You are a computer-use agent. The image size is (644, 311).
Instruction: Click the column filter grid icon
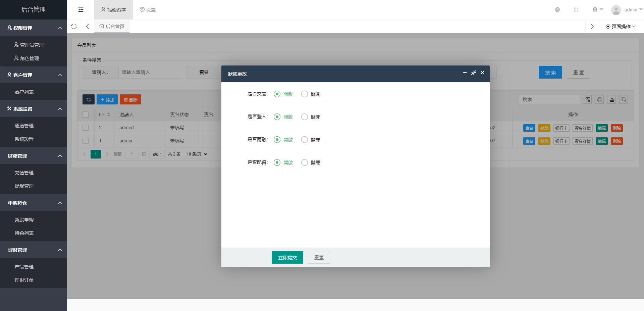pyautogui.click(x=587, y=100)
